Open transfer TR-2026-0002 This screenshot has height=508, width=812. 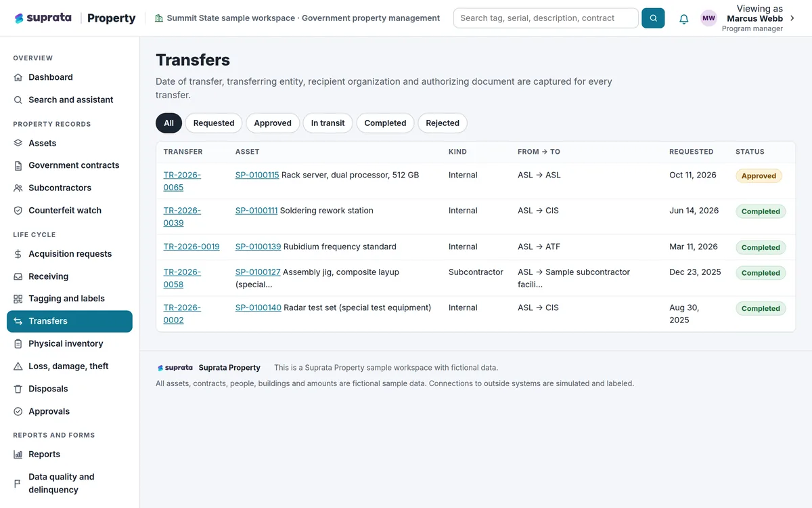pyautogui.click(x=182, y=314)
